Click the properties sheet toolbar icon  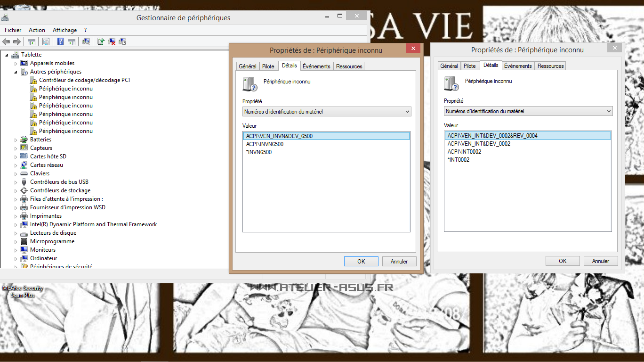click(46, 41)
